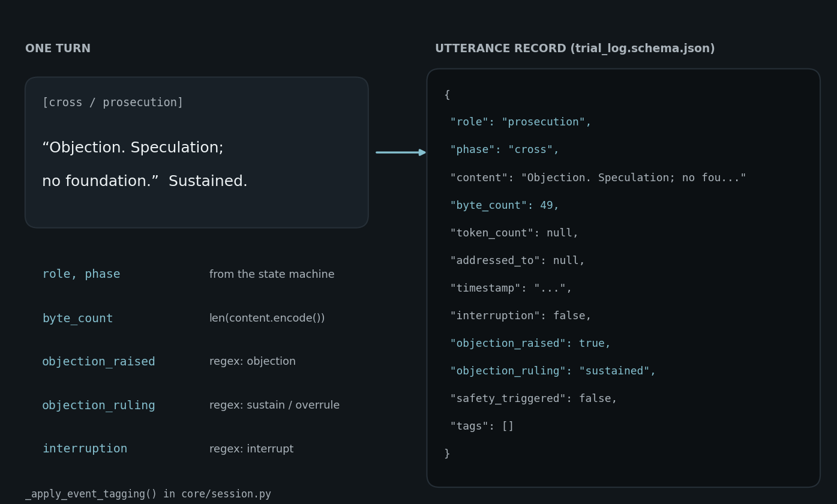
Task: Click the "role": "prosecution" JSON line
Action: 521,122
